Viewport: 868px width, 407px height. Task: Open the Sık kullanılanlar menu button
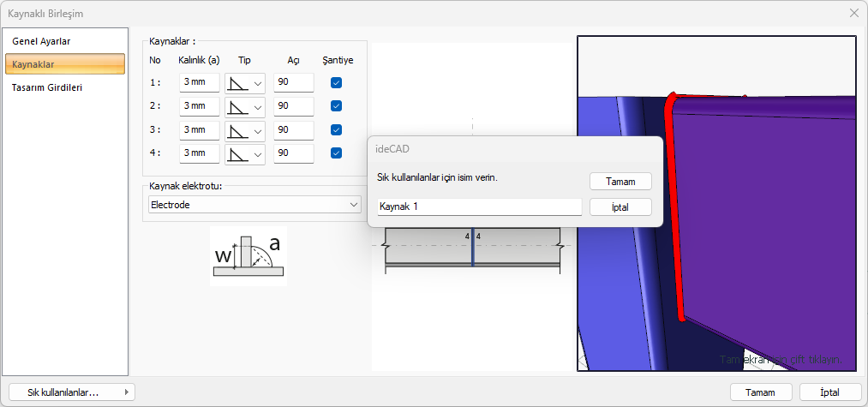point(72,392)
